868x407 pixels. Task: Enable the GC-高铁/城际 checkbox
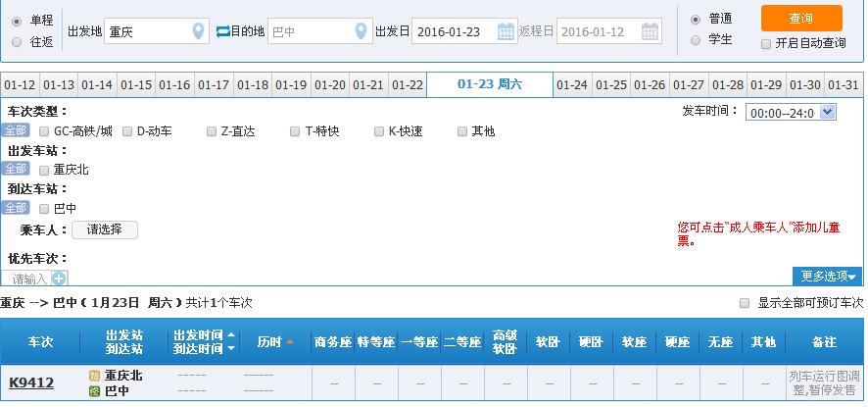point(44,130)
